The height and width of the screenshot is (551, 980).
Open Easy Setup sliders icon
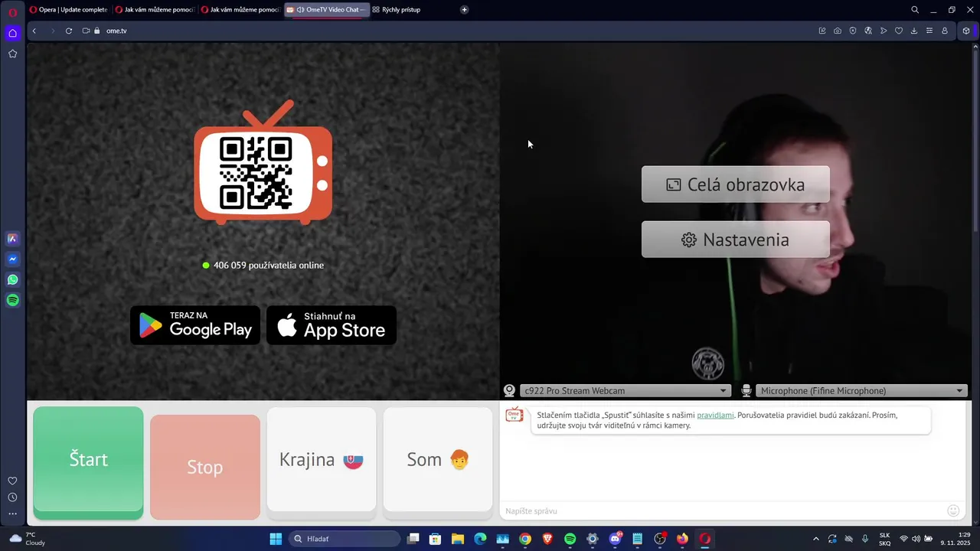point(929,31)
